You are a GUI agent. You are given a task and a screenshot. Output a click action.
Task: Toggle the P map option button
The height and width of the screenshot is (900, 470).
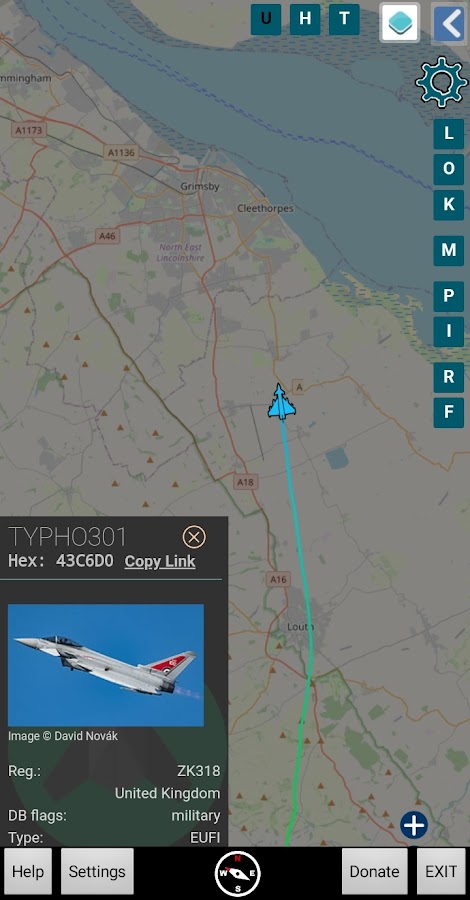tap(449, 297)
